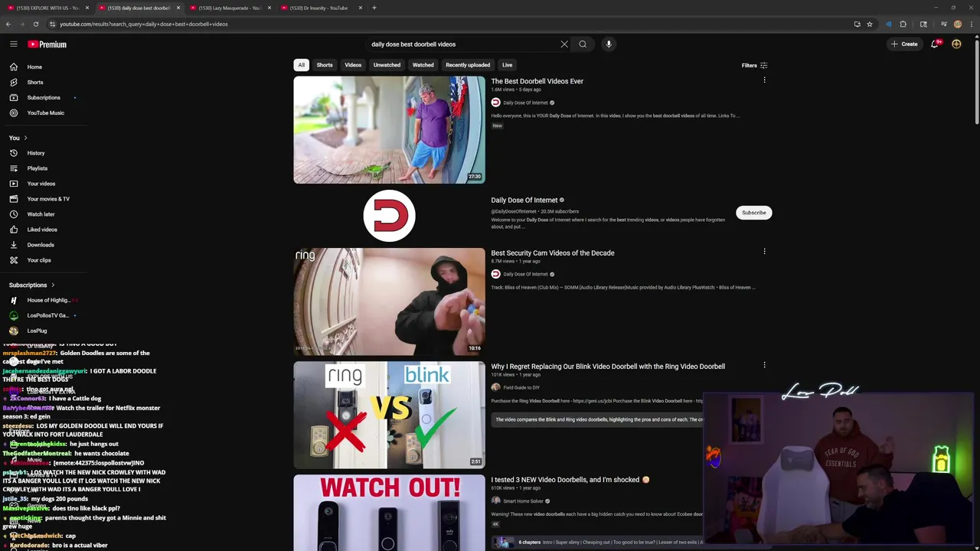This screenshot has height=551, width=980.
Task: Open Liked videos list
Action: (43, 230)
